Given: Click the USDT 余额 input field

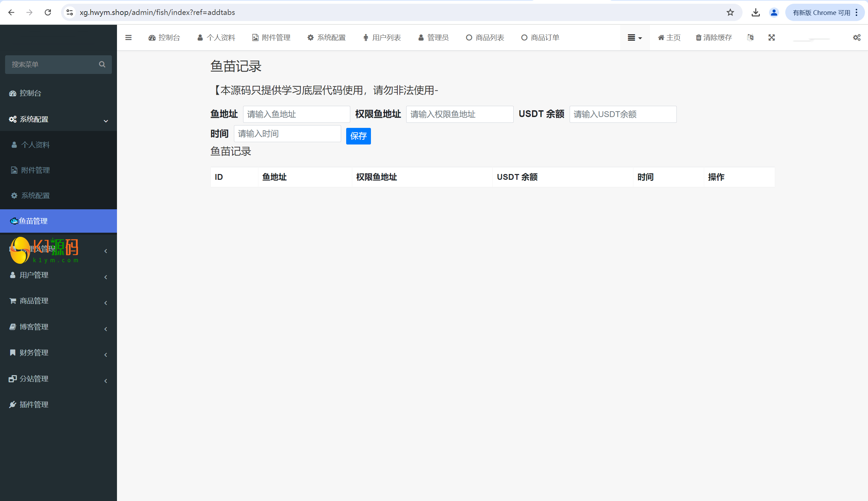Looking at the screenshot, I should click(x=623, y=114).
